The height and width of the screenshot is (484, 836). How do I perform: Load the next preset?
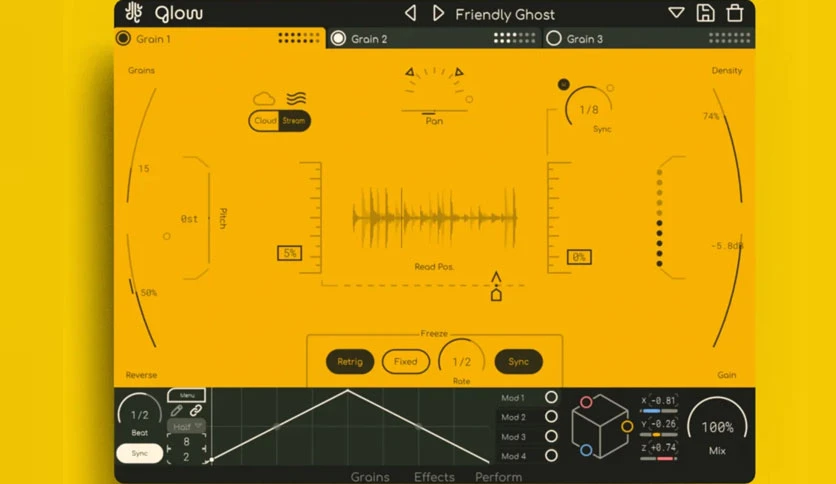438,13
